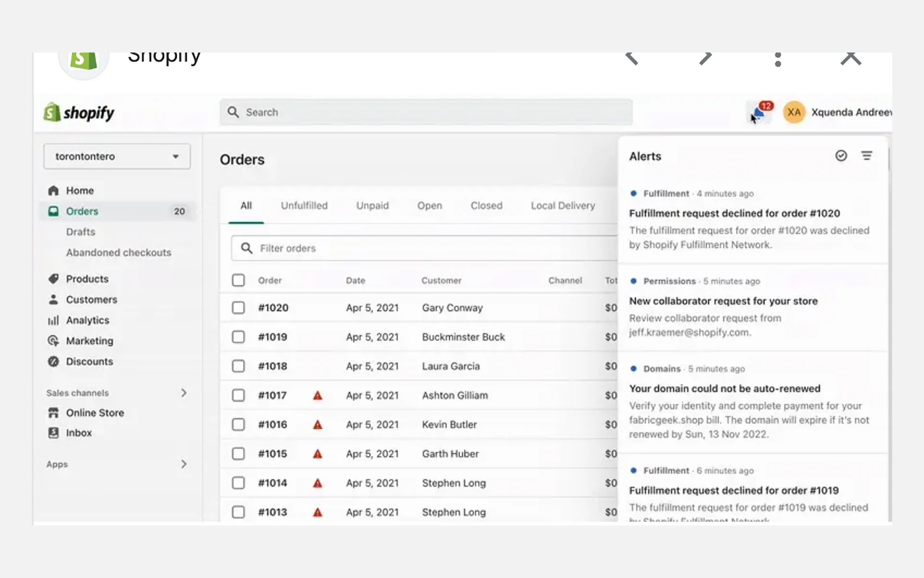Switch to the Local Delivery tab
This screenshot has width=924, height=578.
click(x=563, y=206)
